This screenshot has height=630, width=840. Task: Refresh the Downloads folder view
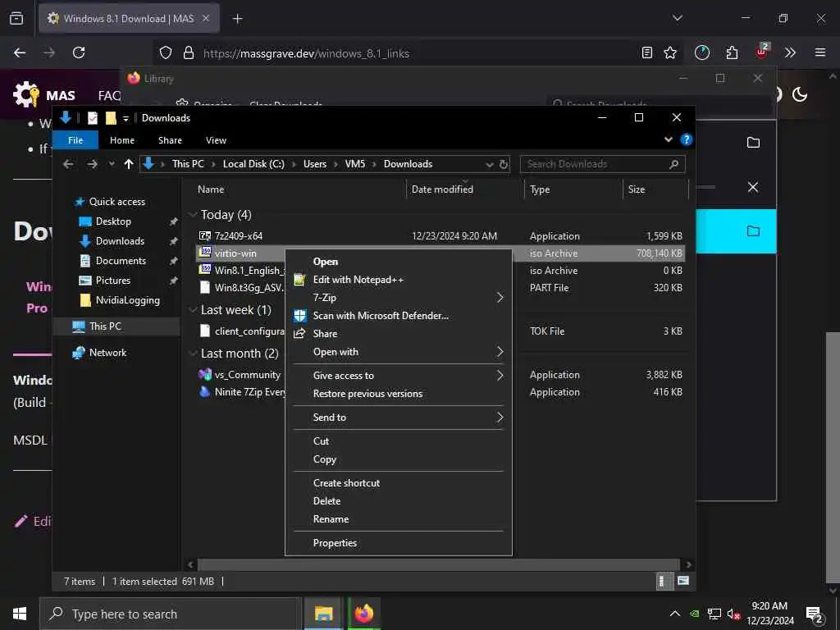pos(503,164)
